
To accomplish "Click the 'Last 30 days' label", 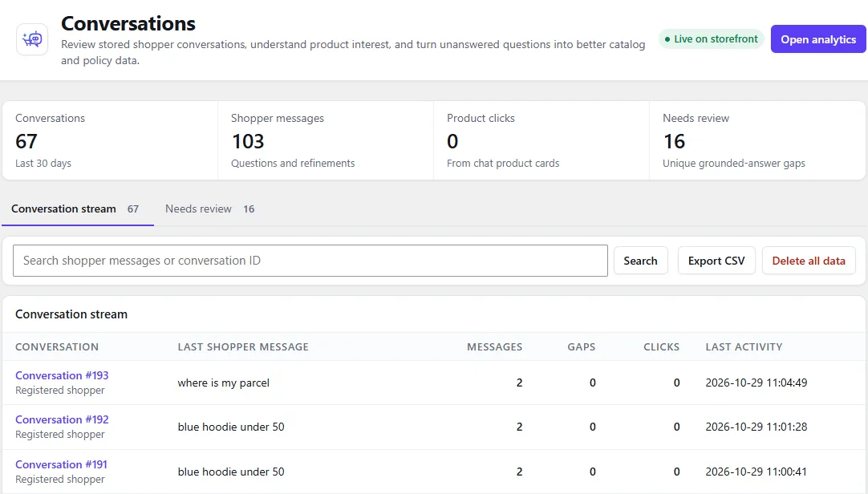I will [43, 163].
